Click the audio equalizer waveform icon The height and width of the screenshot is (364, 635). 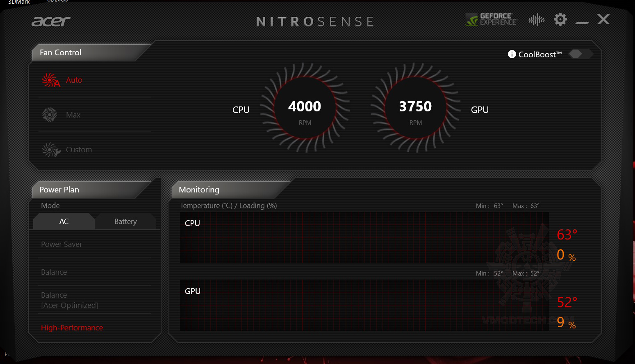click(x=536, y=19)
